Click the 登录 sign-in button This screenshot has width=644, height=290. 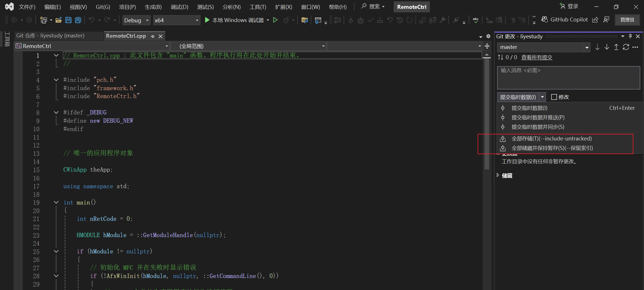(x=569, y=6)
